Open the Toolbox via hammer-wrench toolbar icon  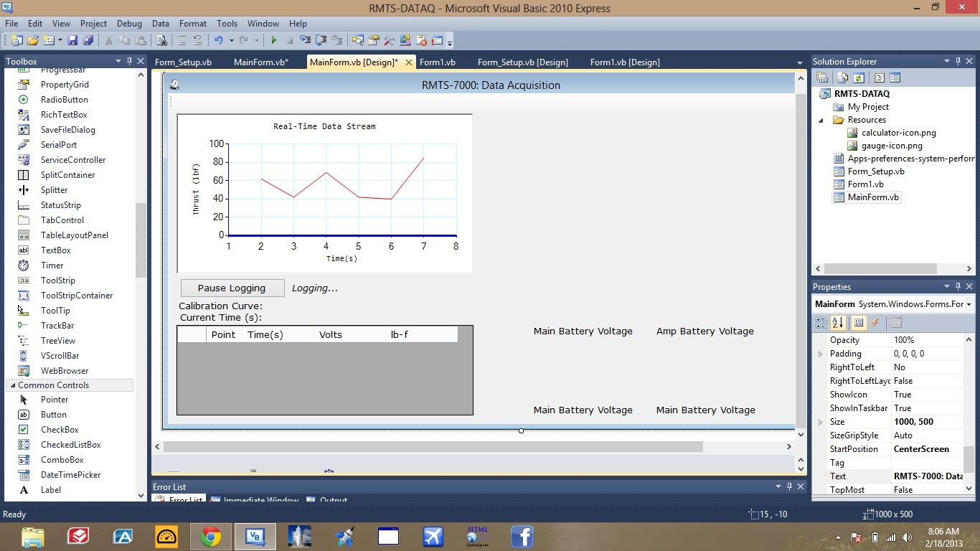pos(389,41)
